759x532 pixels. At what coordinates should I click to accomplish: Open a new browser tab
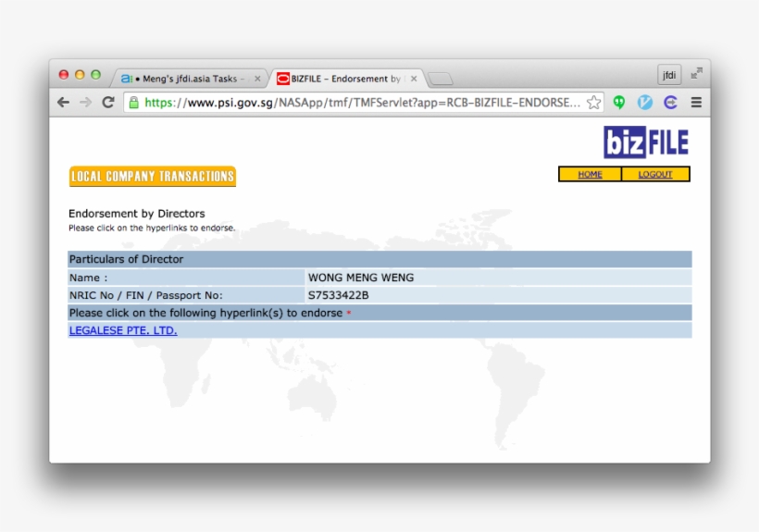441,79
